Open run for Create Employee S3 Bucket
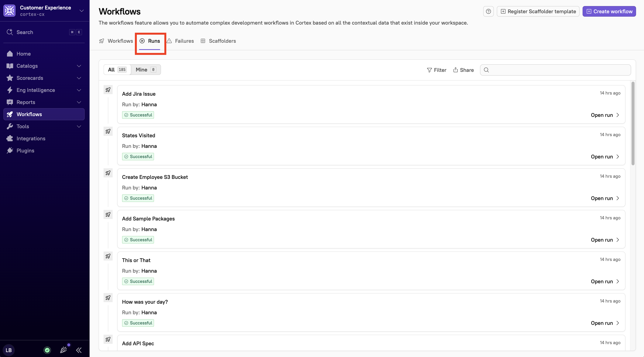Viewport: 644px width, 357px height. 605,198
